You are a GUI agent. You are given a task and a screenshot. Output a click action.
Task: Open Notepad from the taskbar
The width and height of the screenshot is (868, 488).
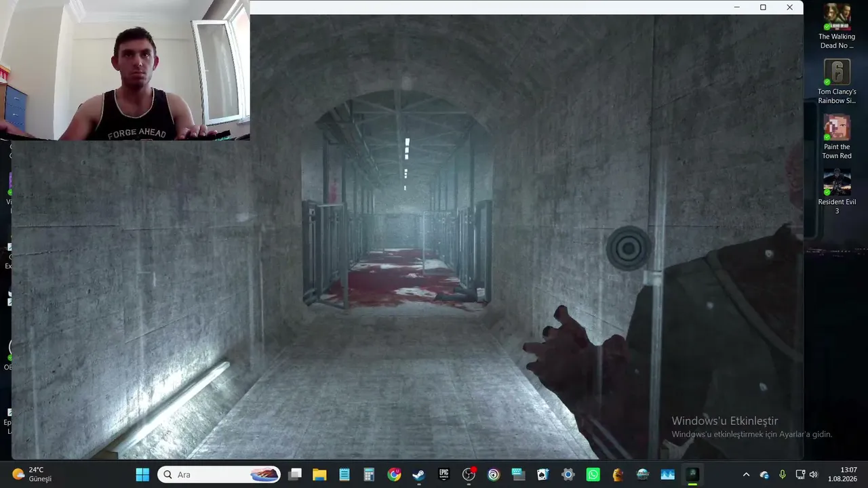(x=344, y=474)
